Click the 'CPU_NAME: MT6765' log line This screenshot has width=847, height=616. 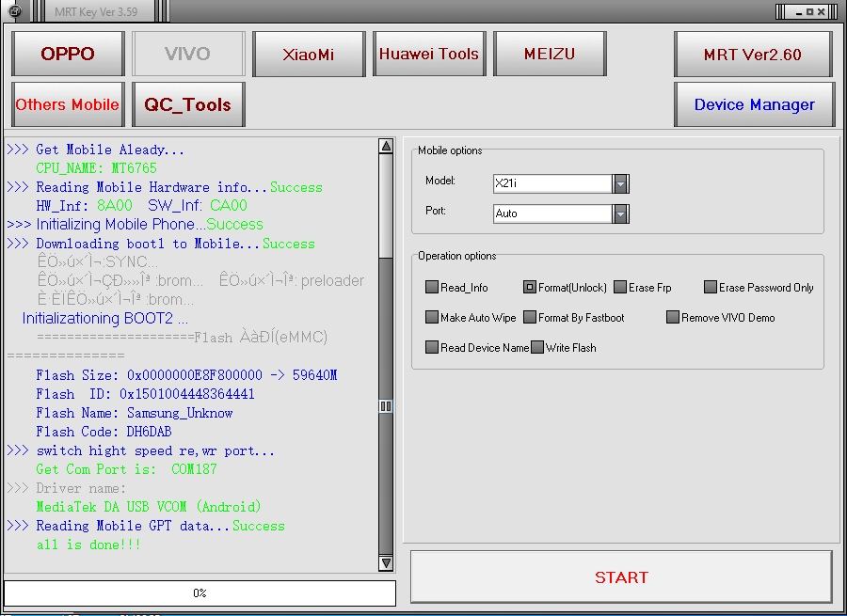point(97,168)
